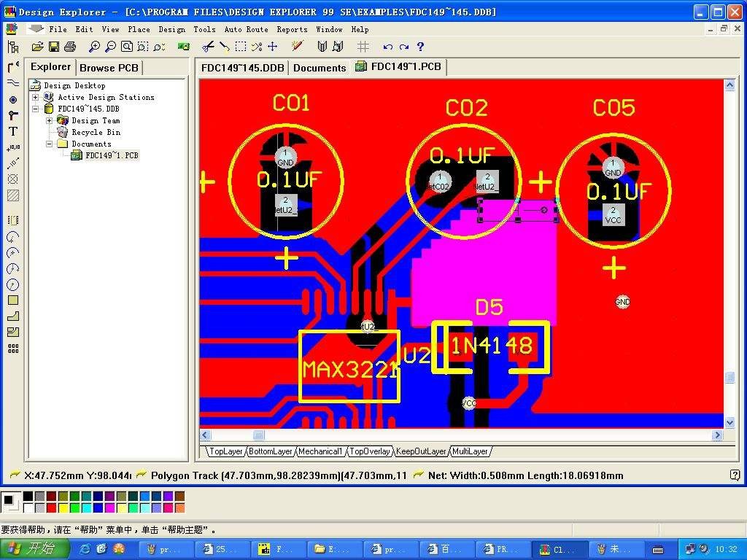Select the KeepOutLayer tab
747x560 pixels.
pyautogui.click(x=421, y=451)
